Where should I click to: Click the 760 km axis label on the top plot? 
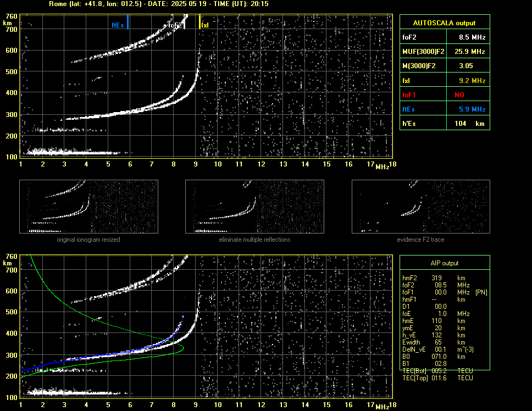coord(12,16)
